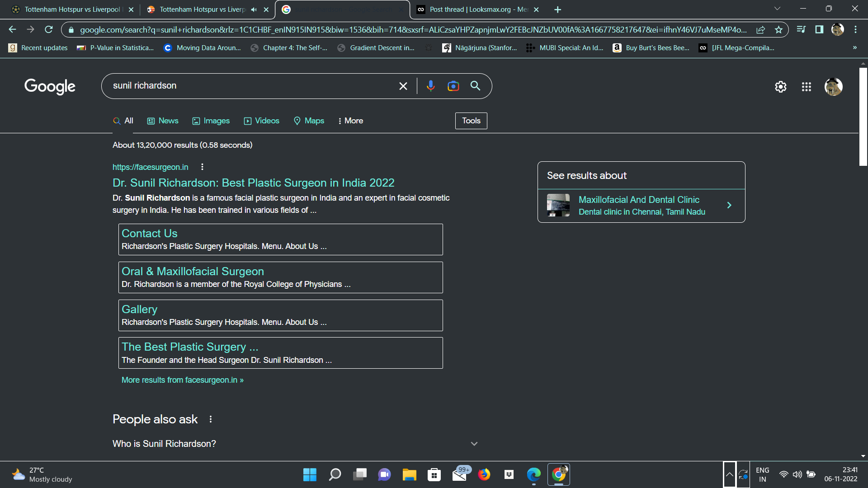Switch to News results tab
Image resolution: width=868 pixels, height=488 pixels.
pos(163,121)
